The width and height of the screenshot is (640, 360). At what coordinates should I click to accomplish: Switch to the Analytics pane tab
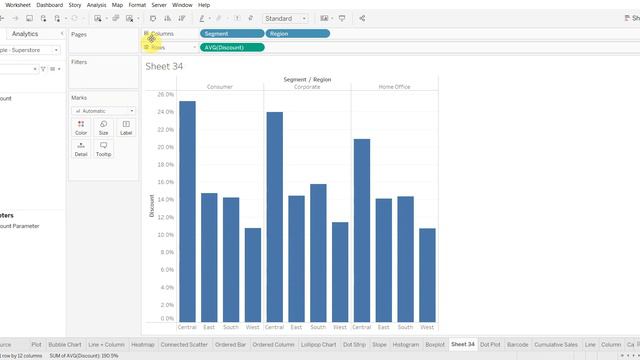tap(25, 33)
